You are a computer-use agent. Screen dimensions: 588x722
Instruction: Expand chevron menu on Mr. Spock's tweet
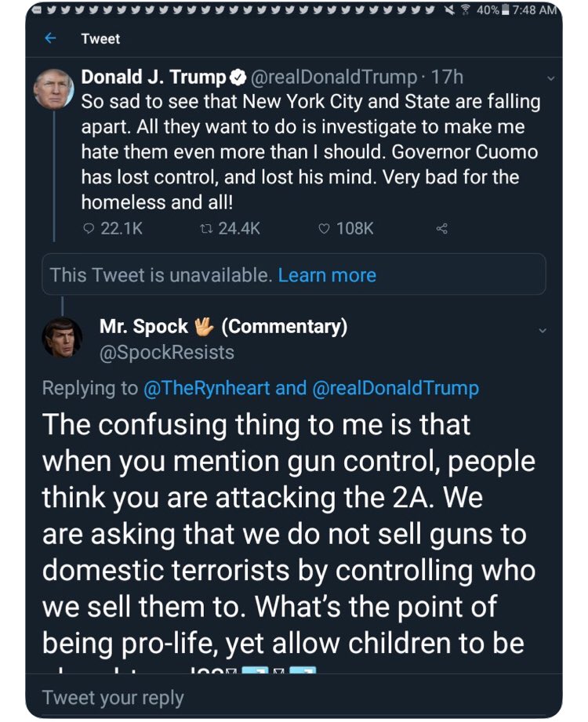point(542,330)
